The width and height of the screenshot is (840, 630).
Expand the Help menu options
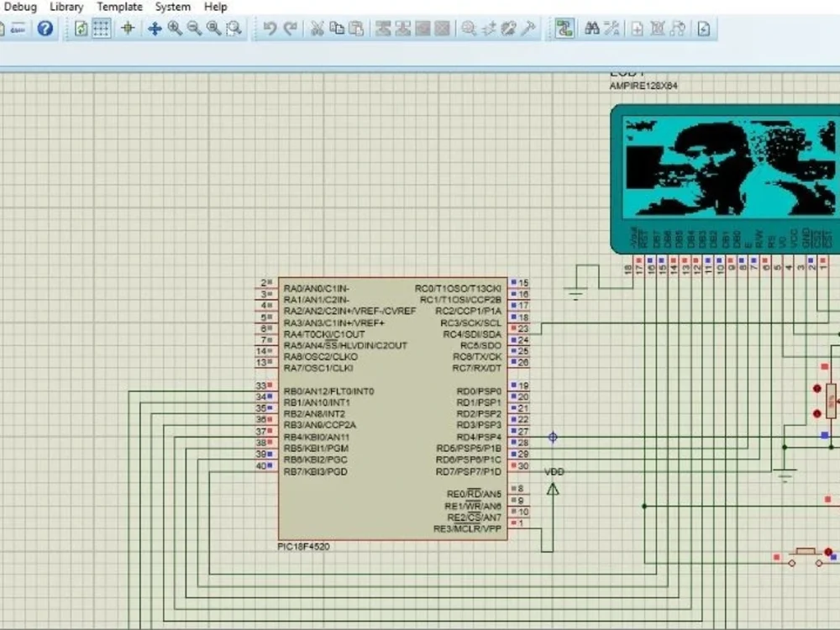[x=215, y=7]
